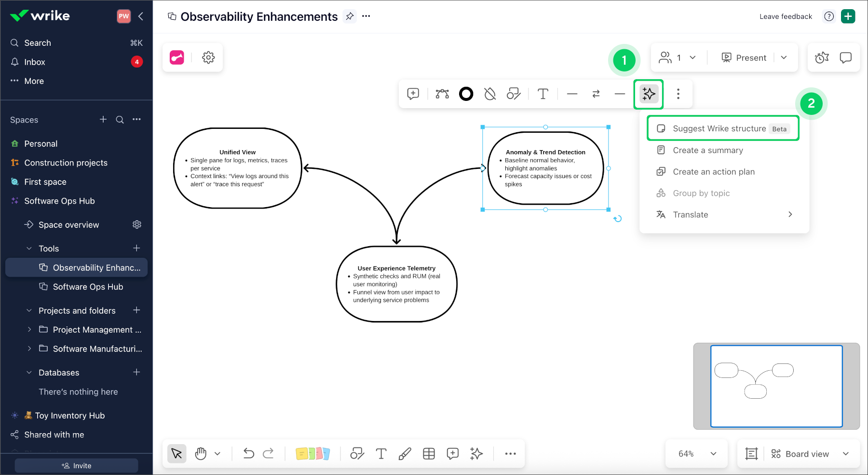Select the hand pan tool
The image size is (868, 475).
(201, 454)
